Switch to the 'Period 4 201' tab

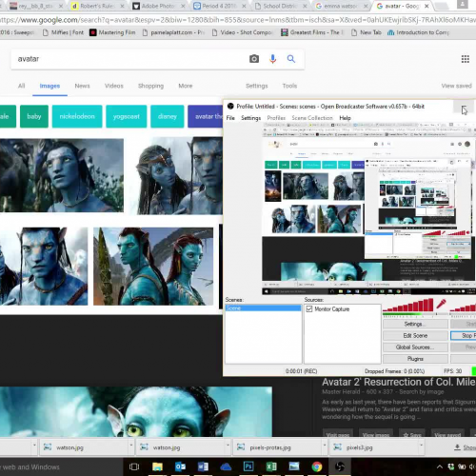click(219, 6)
